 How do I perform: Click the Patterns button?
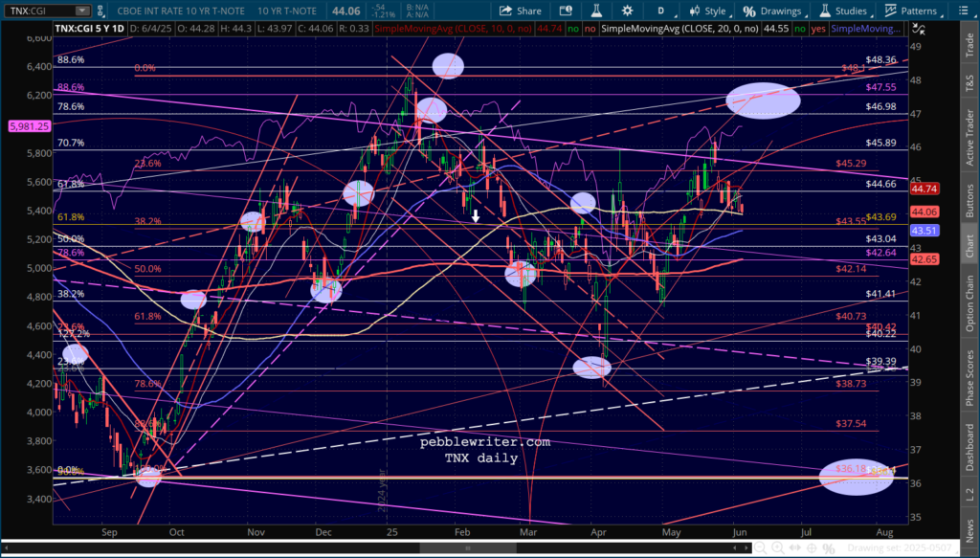click(909, 11)
